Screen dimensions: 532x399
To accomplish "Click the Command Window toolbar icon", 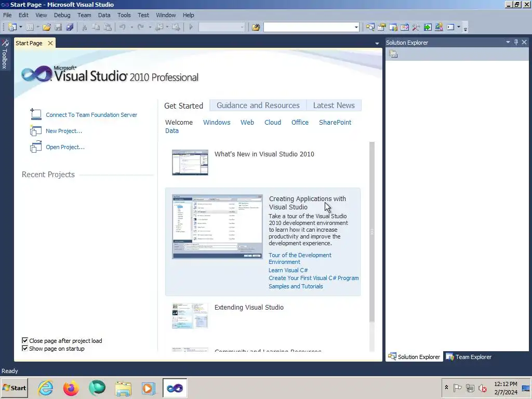I will pos(450,27).
